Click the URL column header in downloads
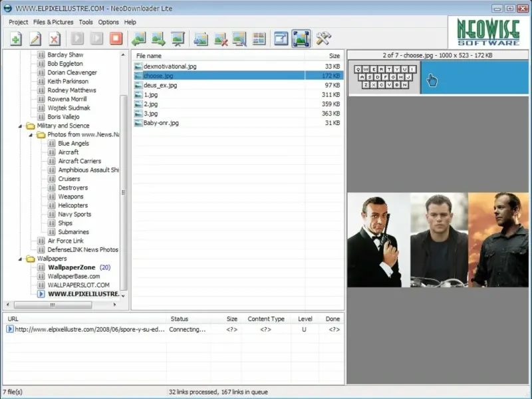 tap(86, 319)
